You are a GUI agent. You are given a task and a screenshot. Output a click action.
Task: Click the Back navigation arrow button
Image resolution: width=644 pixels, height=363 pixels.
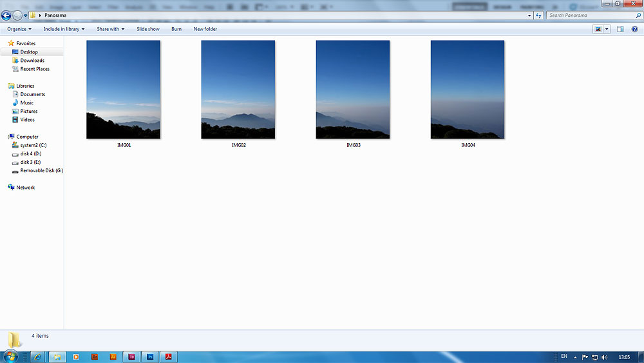click(6, 15)
